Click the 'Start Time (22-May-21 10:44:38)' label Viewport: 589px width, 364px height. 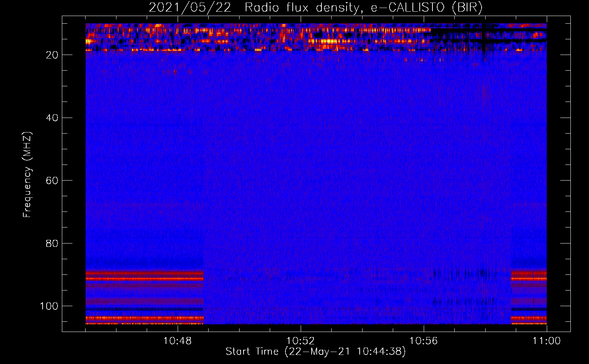(x=316, y=352)
